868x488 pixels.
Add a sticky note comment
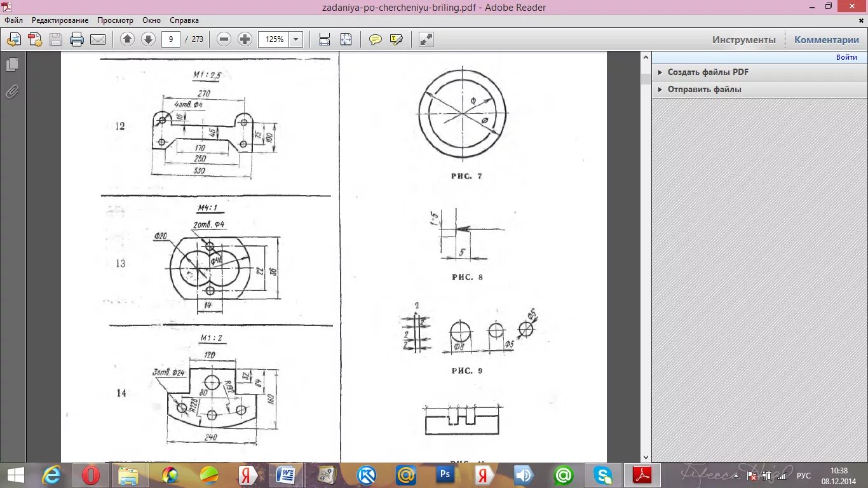[376, 39]
